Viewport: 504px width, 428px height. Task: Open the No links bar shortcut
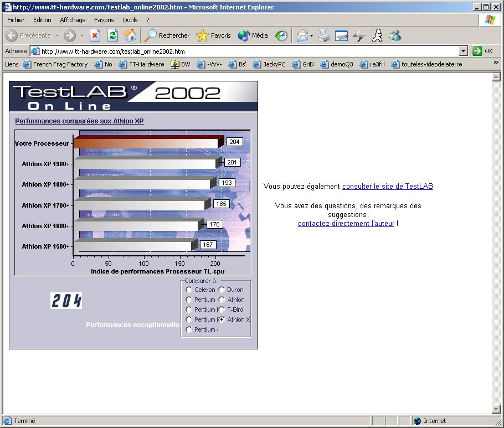(x=103, y=64)
